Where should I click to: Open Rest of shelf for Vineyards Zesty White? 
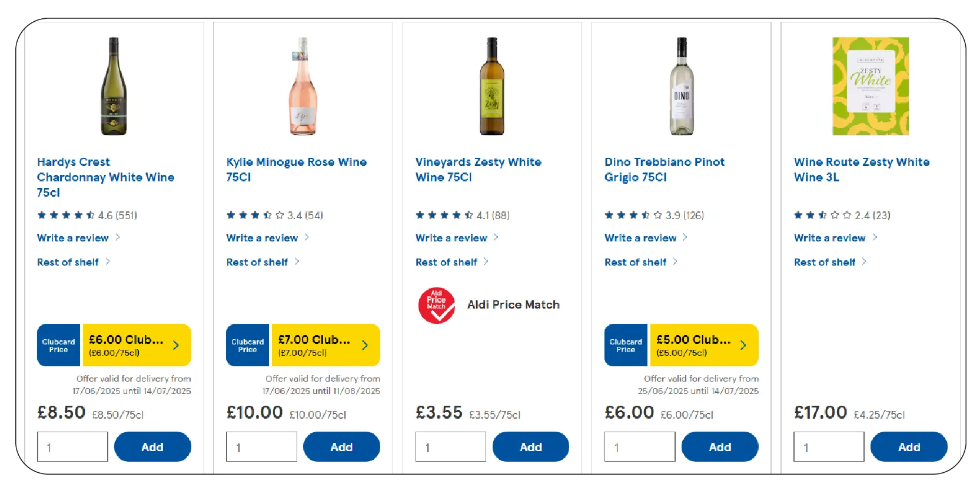click(x=447, y=262)
